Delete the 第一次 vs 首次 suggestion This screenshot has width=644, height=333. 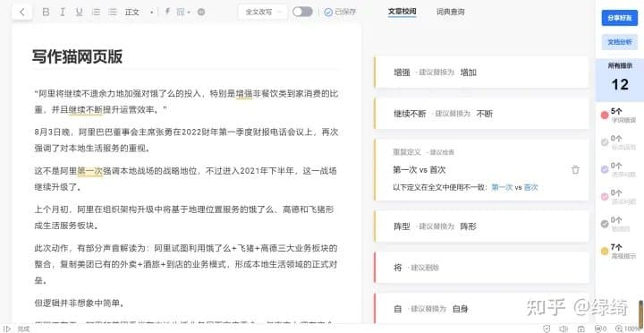click(x=575, y=169)
